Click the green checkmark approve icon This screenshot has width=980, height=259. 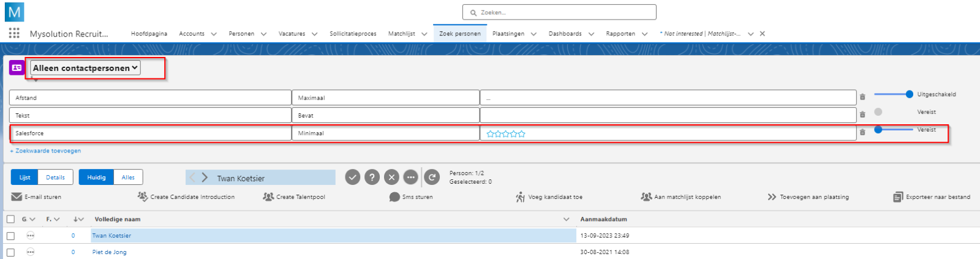[x=353, y=178]
